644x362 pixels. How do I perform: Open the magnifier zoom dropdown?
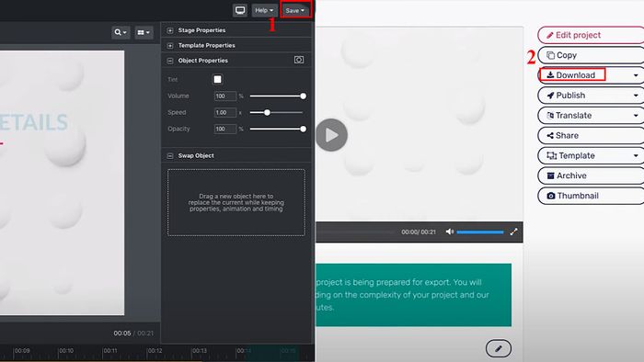point(121,32)
